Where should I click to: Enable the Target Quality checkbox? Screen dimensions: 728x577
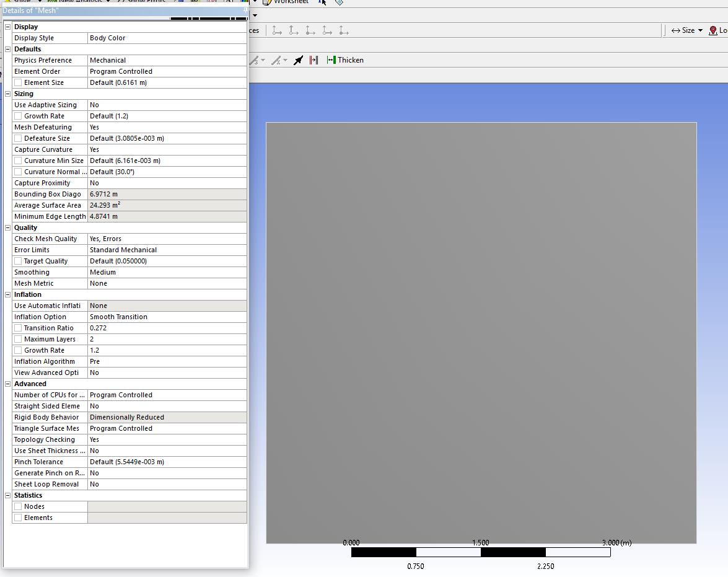pos(18,261)
